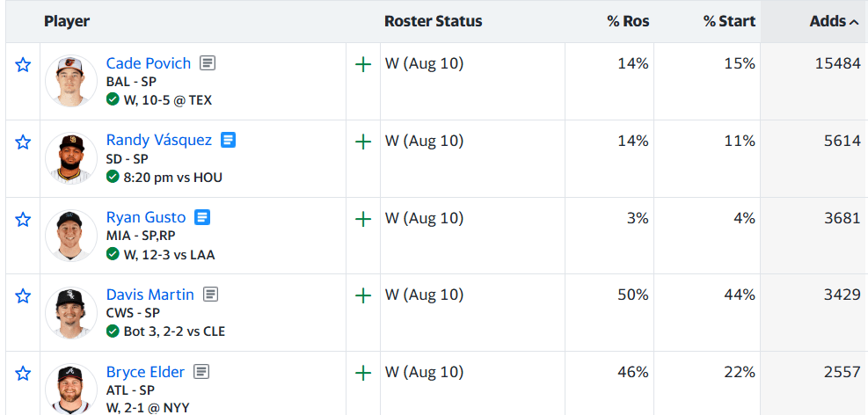Add Cade Povich with plus icon
The width and height of the screenshot is (868, 415).
[363, 65]
